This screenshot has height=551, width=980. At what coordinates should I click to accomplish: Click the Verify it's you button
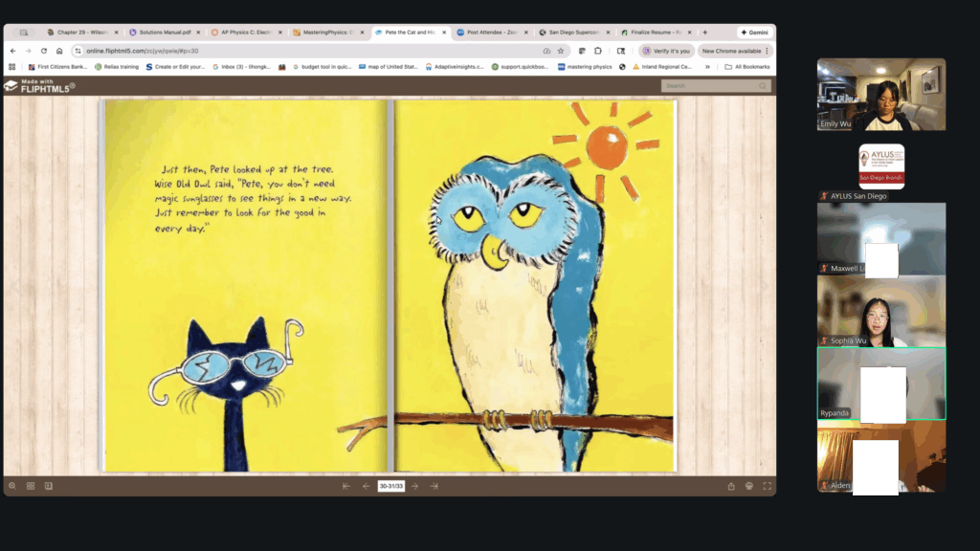[x=666, y=51]
